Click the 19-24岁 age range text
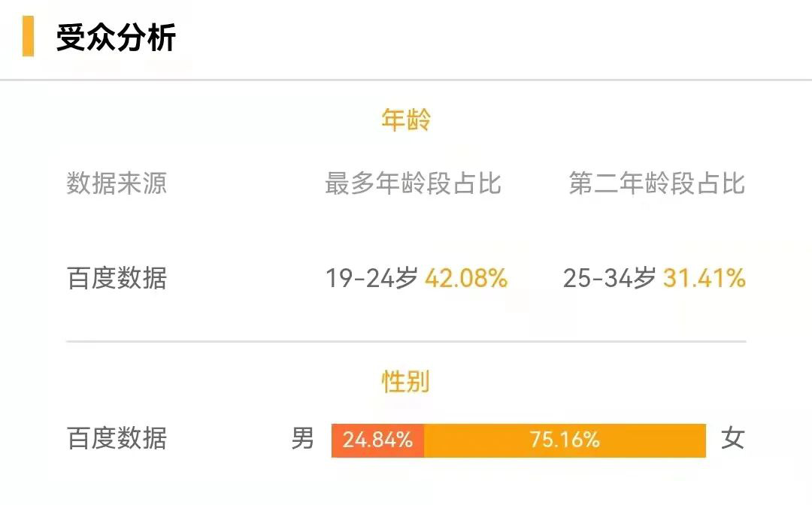Screen dimensions: 812x505 click(372, 278)
